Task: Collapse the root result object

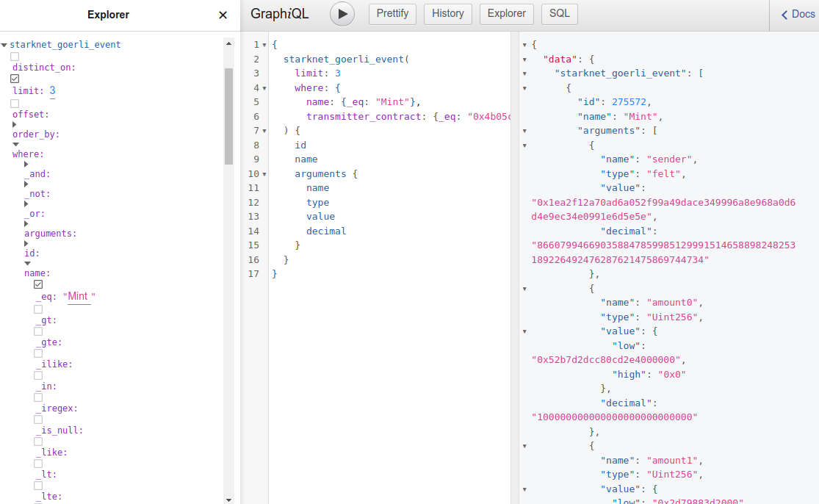Action: (524, 46)
